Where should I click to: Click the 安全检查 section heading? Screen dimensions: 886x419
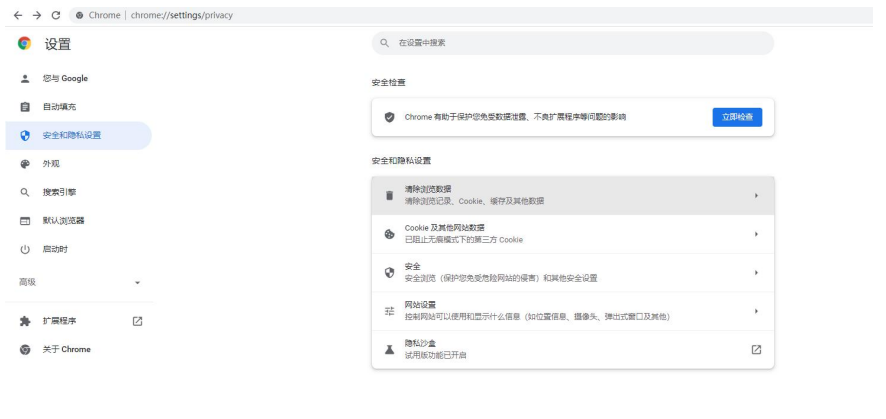point(388,82)
